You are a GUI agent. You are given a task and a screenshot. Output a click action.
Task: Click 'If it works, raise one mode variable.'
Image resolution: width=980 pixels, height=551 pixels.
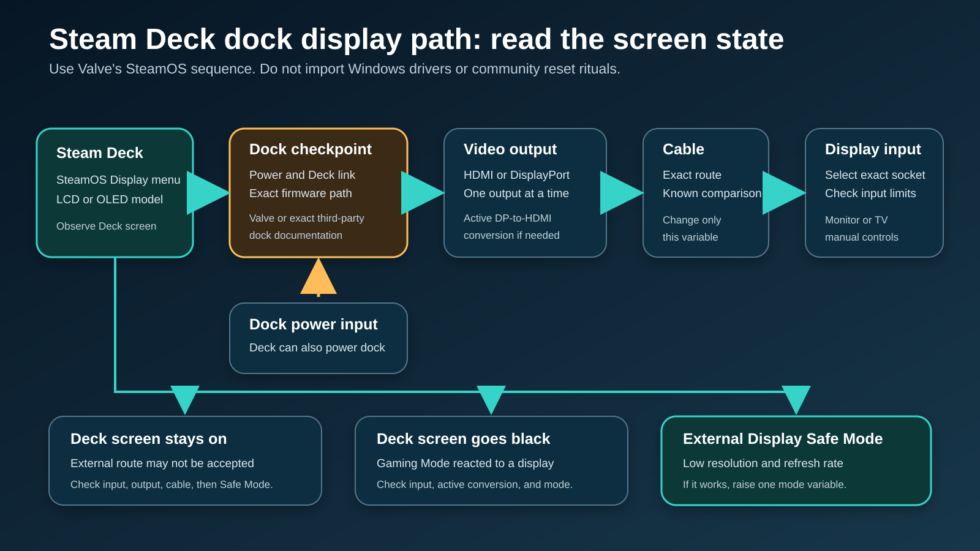click(x=764, y=485)
